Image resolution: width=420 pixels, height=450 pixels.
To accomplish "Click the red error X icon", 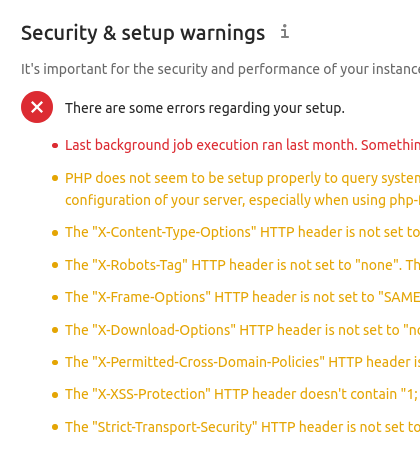I will 37,107.
